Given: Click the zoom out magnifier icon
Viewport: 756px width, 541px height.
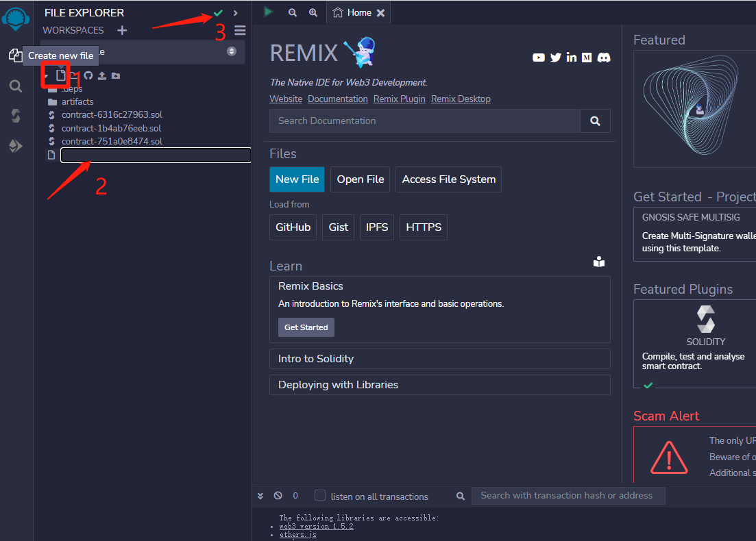Looking at the screenshot, I should click(293, 12).
